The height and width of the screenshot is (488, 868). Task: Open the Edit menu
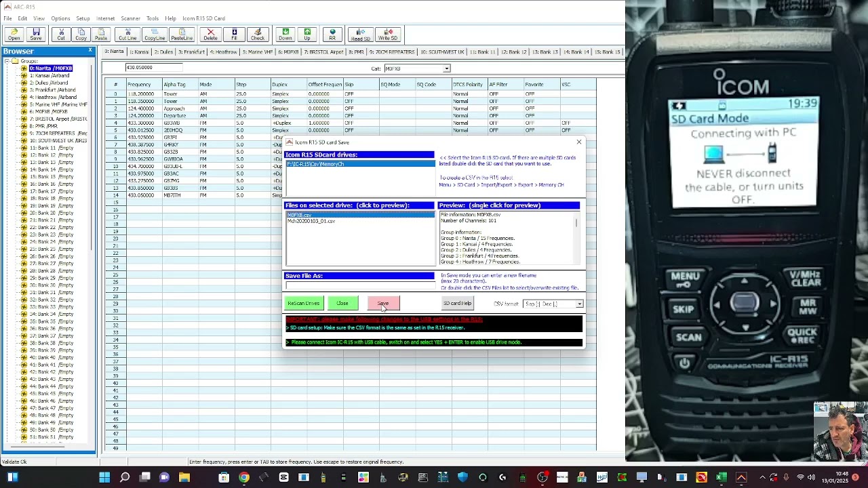(22, 18)
